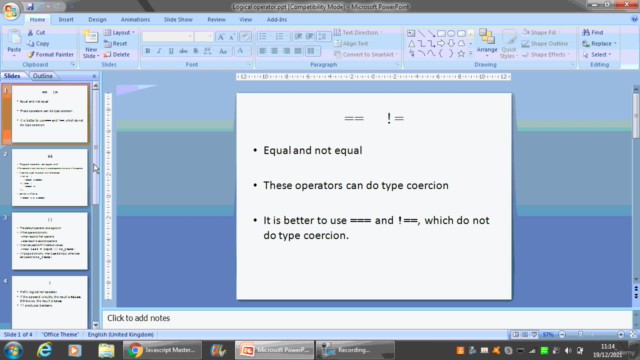The image size is (640, 360).
Task: Open the Layout dropdown
Action: [x=119, y=32]
